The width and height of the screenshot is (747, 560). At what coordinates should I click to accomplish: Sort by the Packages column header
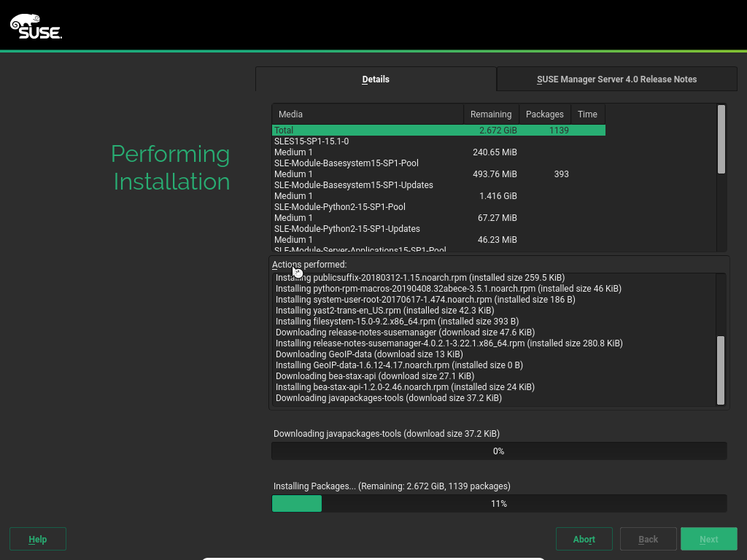[x=544, y=114]
